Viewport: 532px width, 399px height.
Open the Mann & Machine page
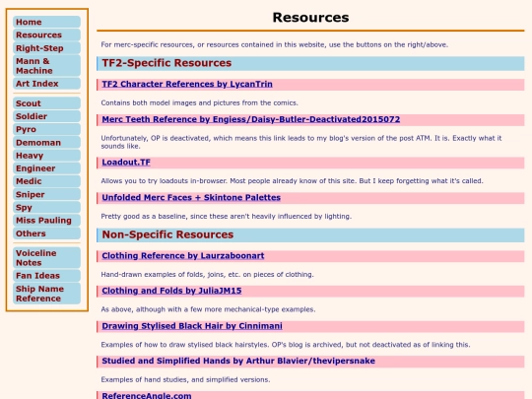(x=47, y=66)
